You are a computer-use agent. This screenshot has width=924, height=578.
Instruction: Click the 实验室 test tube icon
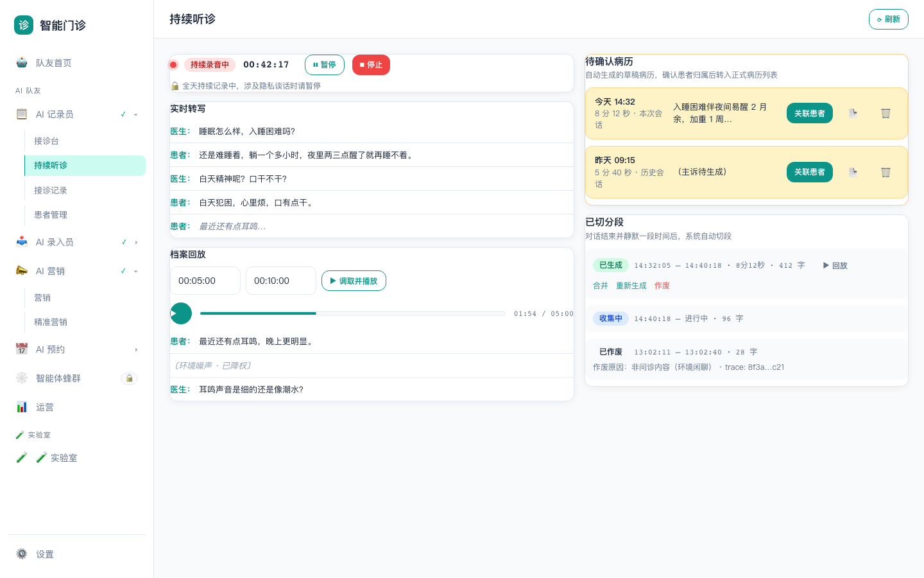(x=22, y=458)
